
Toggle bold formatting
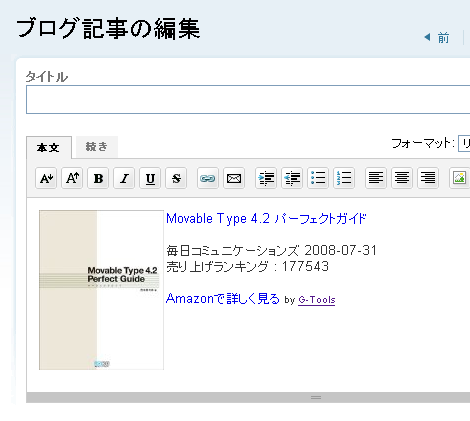click(x=98, y=178)
